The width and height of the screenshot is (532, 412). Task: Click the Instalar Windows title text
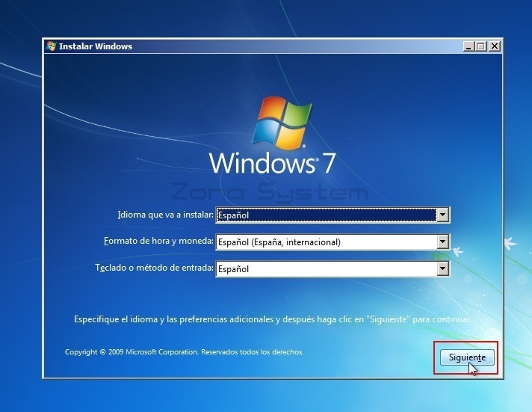[96, 46]
